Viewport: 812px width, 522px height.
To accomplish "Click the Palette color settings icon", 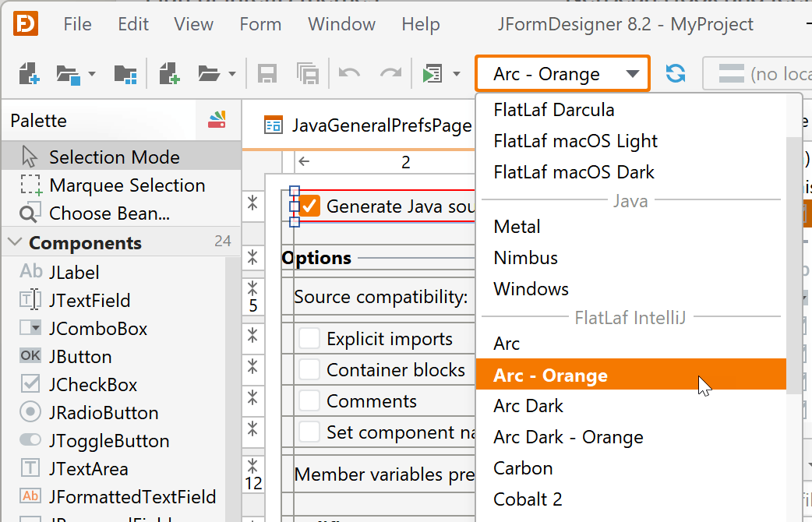I will pos(217,120).
